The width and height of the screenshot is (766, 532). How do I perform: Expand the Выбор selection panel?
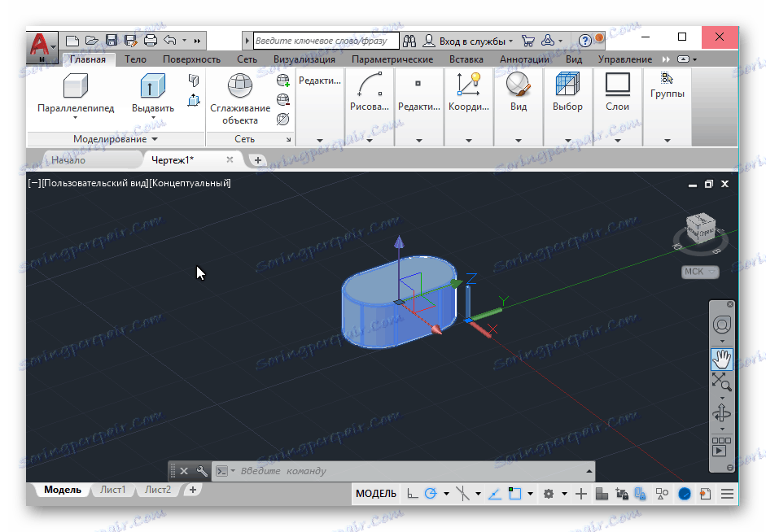click(x=567, y=140)
